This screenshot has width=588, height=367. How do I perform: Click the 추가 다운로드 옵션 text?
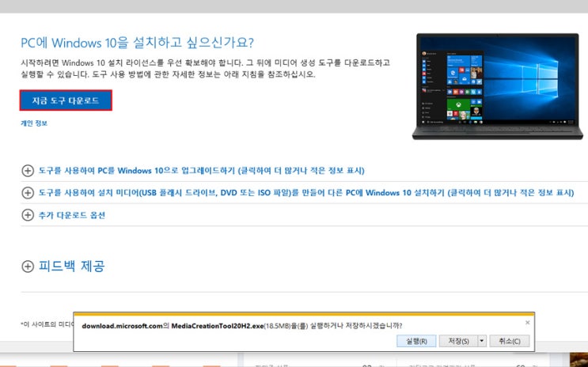[72, 215]
